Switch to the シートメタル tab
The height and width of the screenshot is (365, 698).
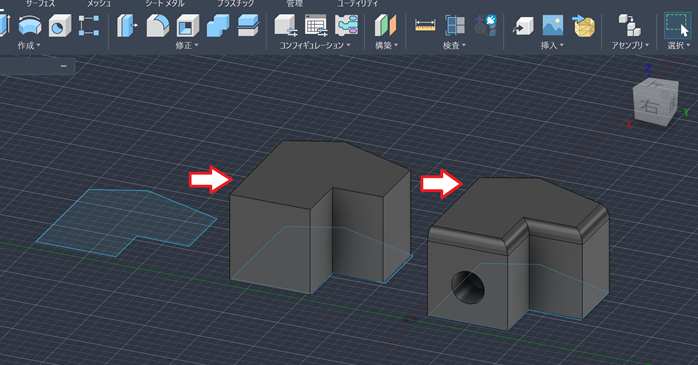point(165,4)
